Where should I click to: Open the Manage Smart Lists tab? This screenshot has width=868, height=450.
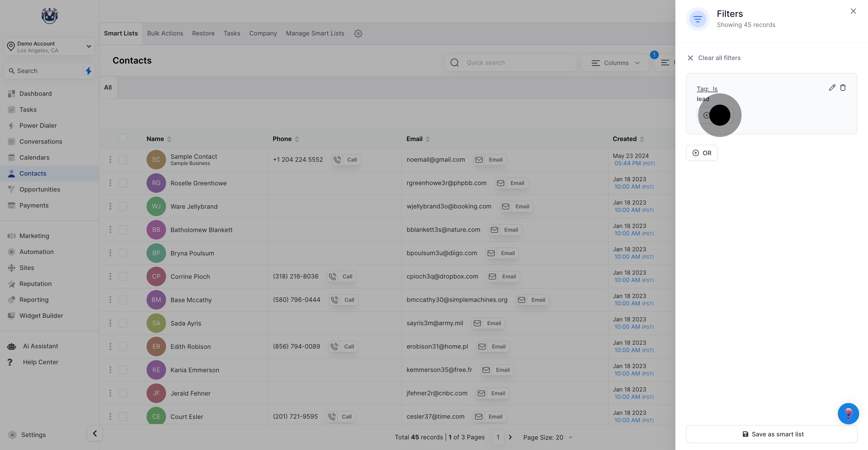(315, 33)
